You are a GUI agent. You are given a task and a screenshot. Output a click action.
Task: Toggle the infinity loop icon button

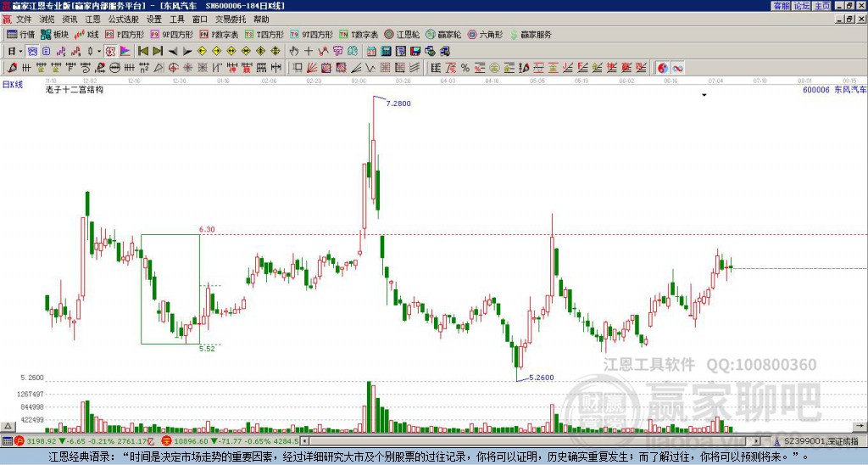click(x=677, y=68)
